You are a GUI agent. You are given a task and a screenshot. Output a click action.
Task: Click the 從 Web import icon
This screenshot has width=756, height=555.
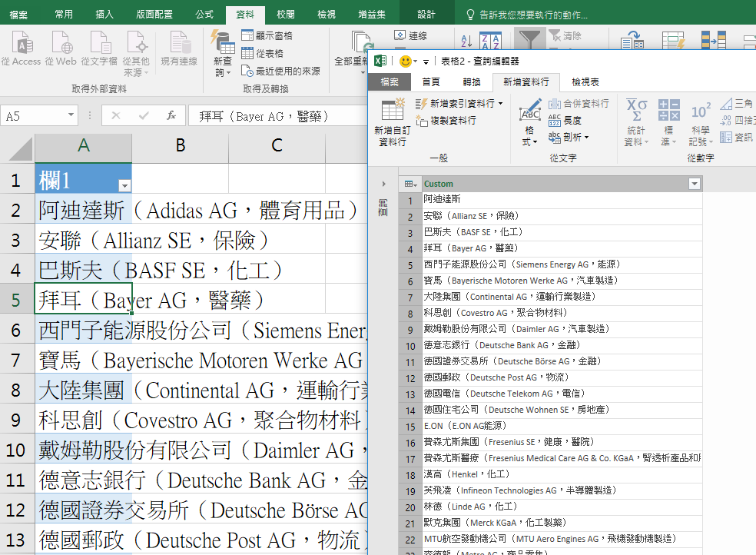click(61, 48)
